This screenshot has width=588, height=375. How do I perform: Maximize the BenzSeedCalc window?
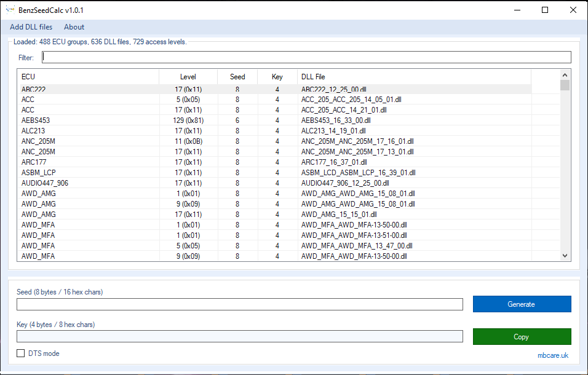545,10
